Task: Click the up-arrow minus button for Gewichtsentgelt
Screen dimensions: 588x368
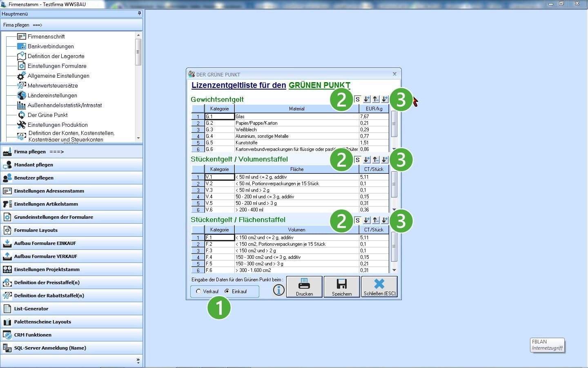Action: [x=376, y=99]
